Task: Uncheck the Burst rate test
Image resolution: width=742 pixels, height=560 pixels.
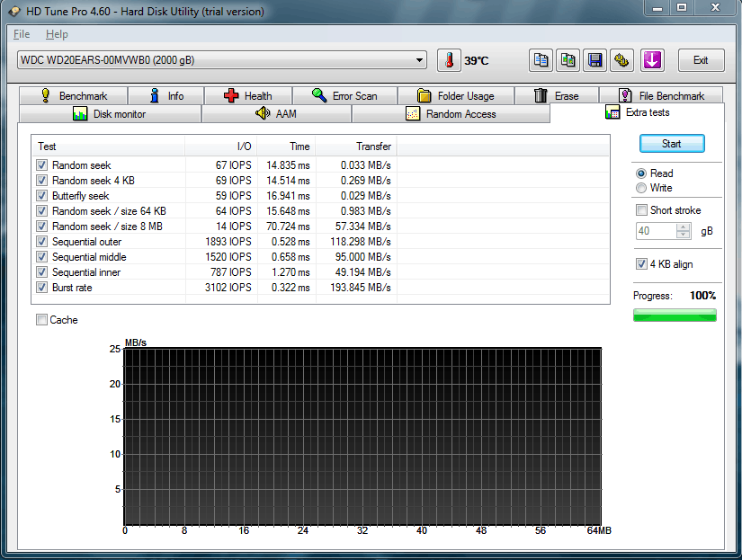Action: 41,288
